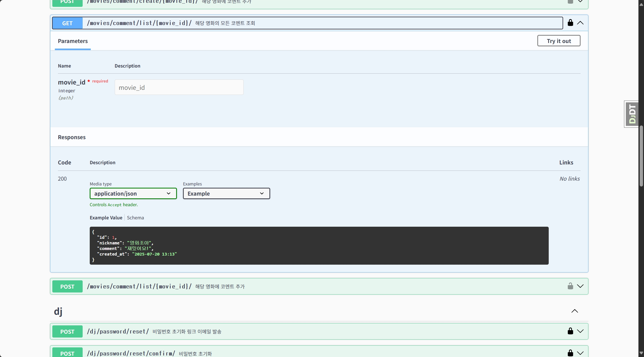Click lock icon on comment create endpoint
The width and height of the screenshot is (644, 357).
point(570,2)
